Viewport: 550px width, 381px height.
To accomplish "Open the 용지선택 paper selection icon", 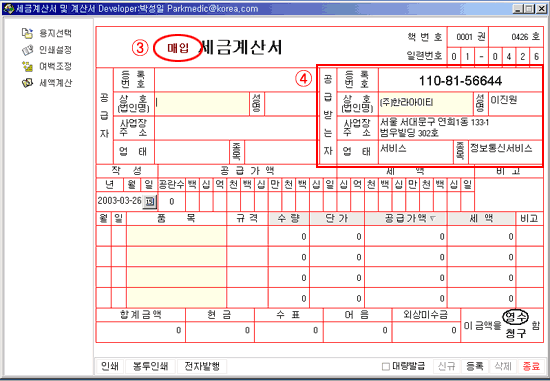I will [x=27, y=33].
